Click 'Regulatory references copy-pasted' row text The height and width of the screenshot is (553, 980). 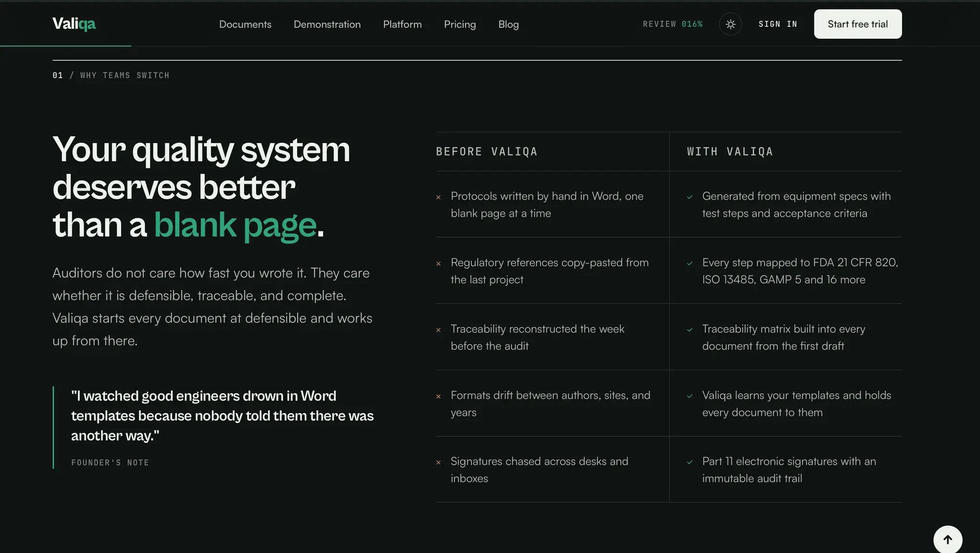tap(550, 271)
